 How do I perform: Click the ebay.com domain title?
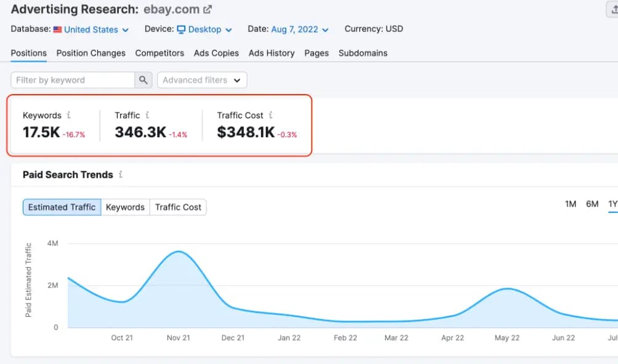(172, 9)
